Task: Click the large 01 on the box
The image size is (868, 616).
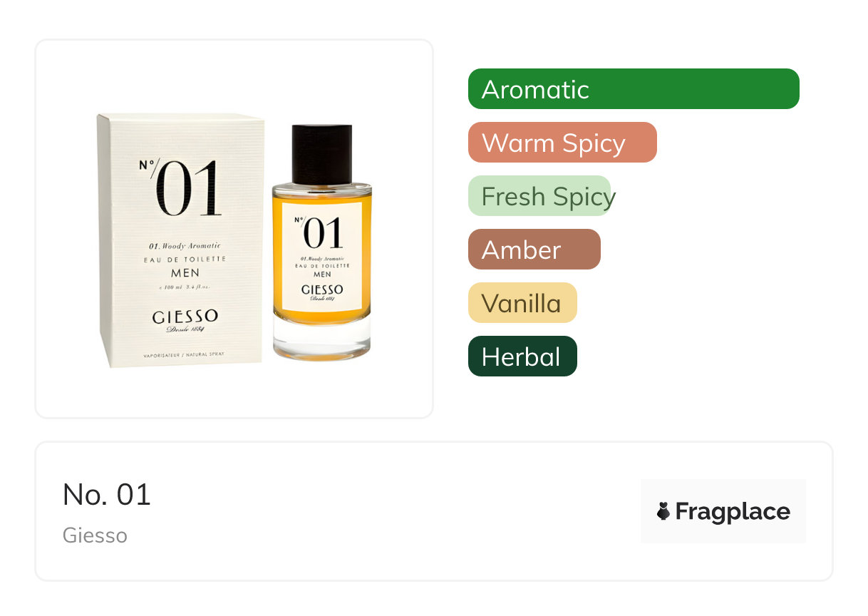Action: [x=188, y=189]
